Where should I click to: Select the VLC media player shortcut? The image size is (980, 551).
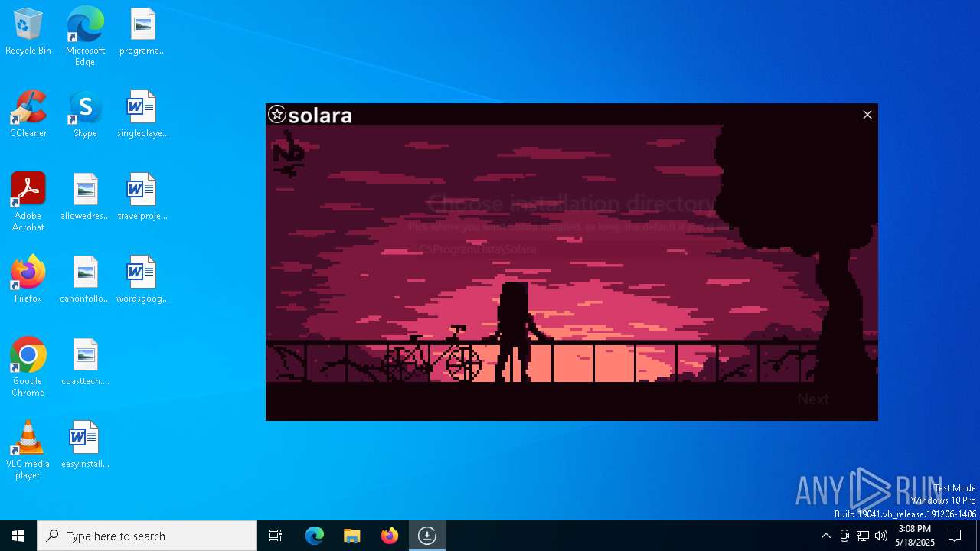[x=28, y=450]
